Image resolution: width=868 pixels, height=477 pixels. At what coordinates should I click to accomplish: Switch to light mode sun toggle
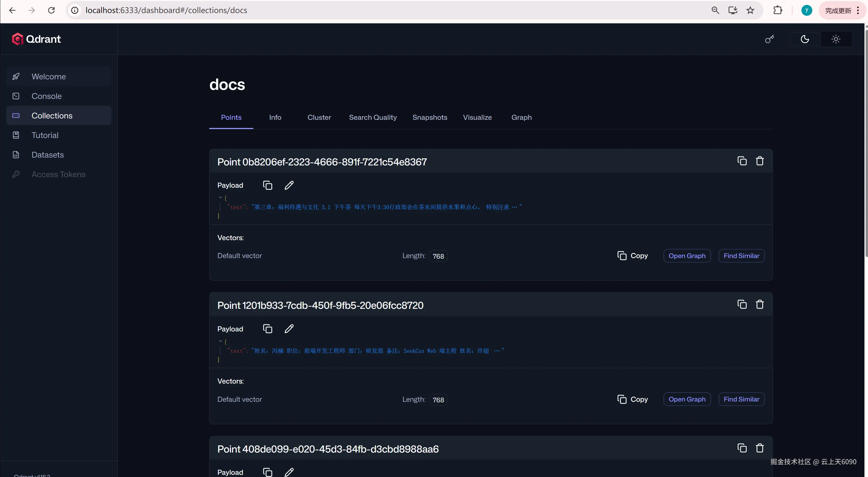click(836, 39)
